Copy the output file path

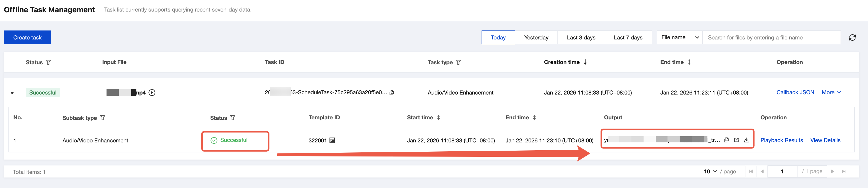[726, 140]
